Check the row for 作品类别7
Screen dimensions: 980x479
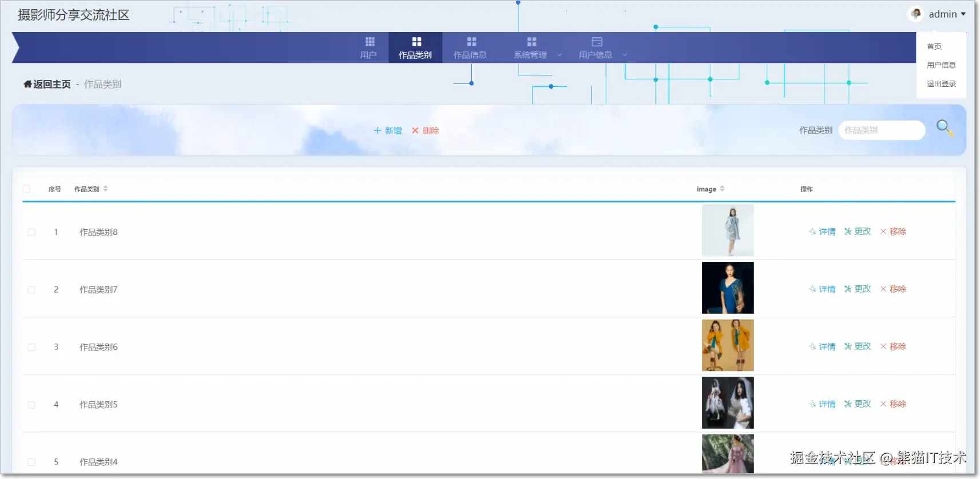(31, 290)
